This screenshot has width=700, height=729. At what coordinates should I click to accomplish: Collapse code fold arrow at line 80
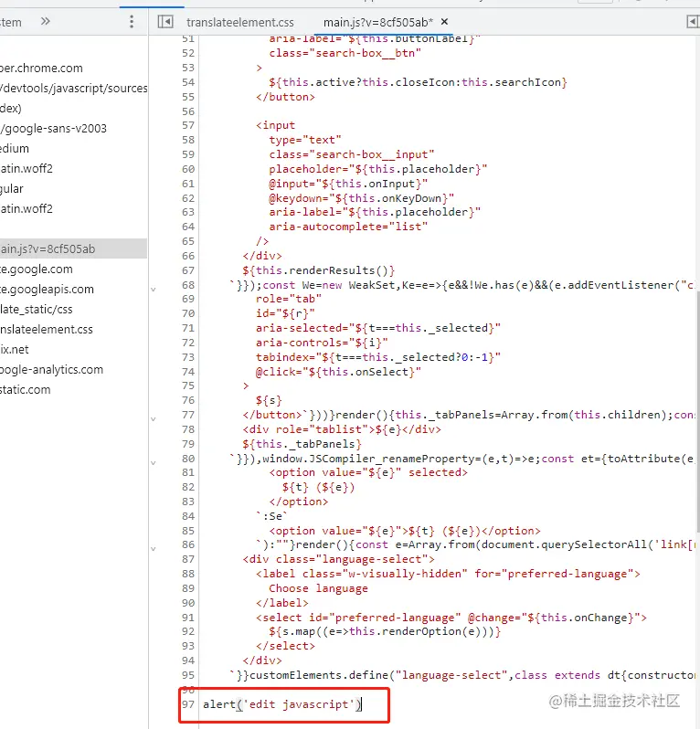tap(153, 462)
